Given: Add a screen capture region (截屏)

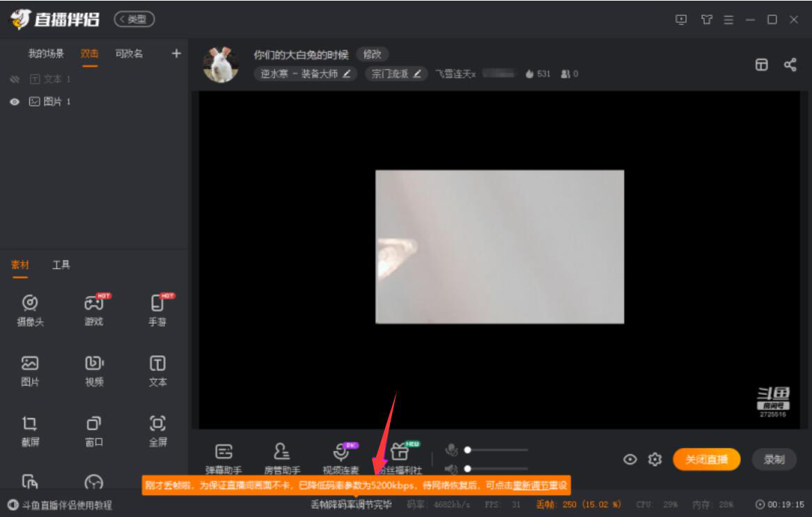Looking at the screenshot, I should point(30,431).
